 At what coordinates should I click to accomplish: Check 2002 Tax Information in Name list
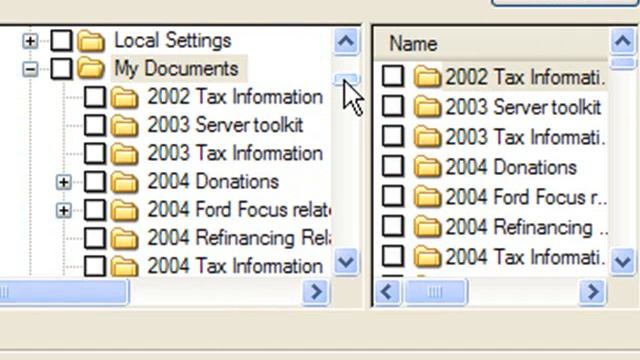pyautogui.click(x=393, y=76)
